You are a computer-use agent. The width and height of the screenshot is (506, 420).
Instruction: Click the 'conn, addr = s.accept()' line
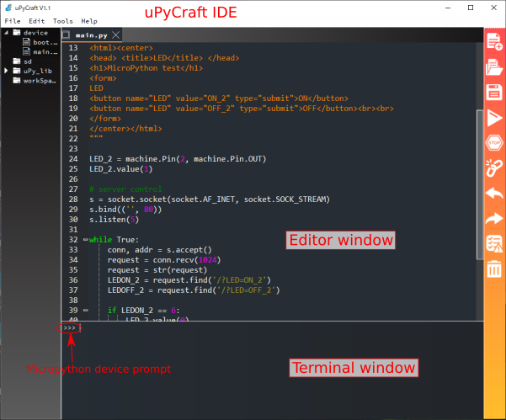click(160, 250)
